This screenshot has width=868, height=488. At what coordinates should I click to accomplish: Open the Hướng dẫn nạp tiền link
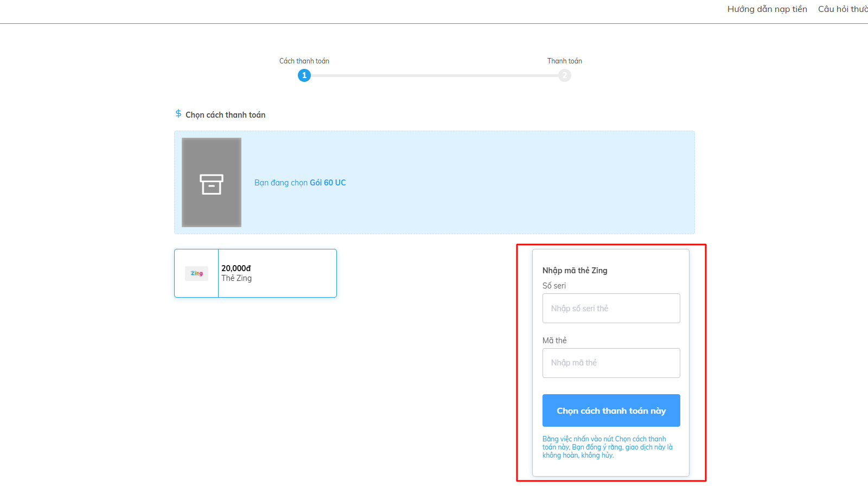(x=767, y=9)
